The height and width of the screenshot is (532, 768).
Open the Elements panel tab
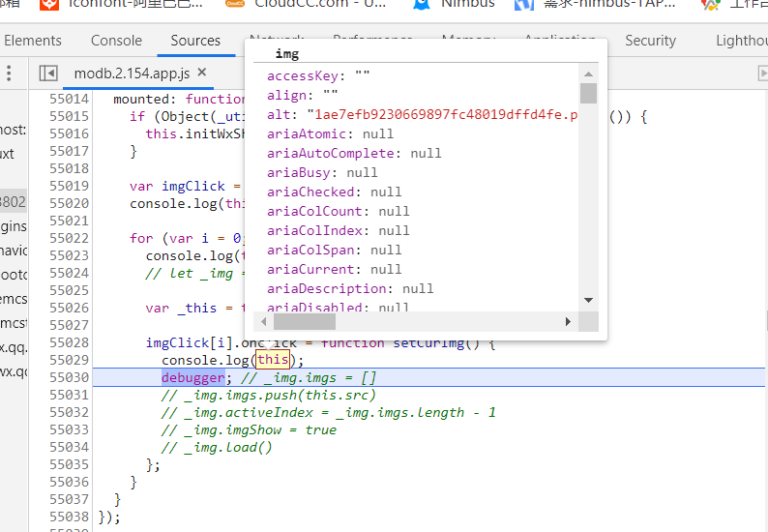(33, 41)
